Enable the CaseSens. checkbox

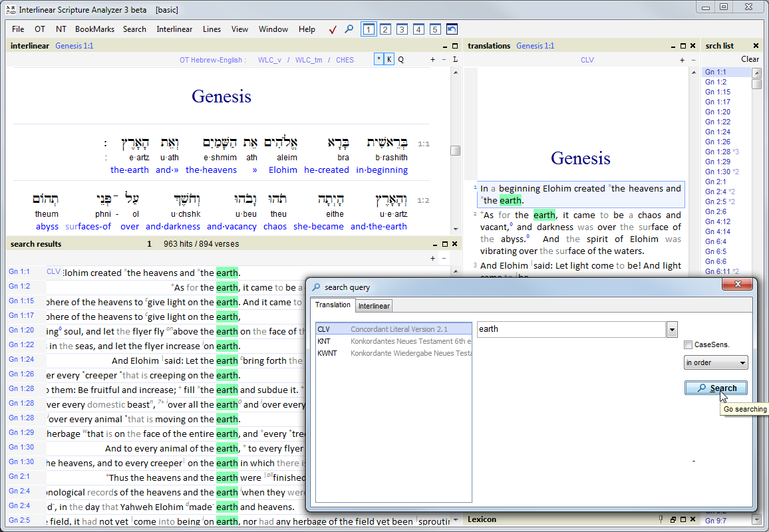(689, 344)
